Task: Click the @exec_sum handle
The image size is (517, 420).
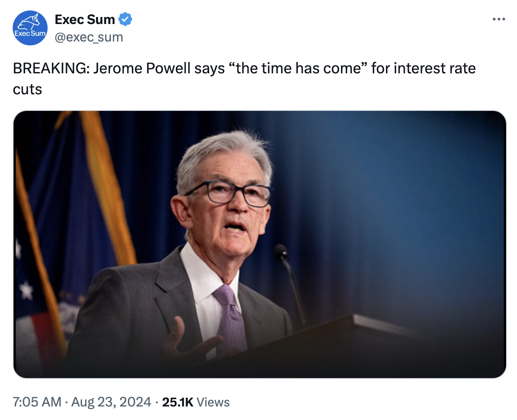Action: pyautogui.click(x=89, y=38)
